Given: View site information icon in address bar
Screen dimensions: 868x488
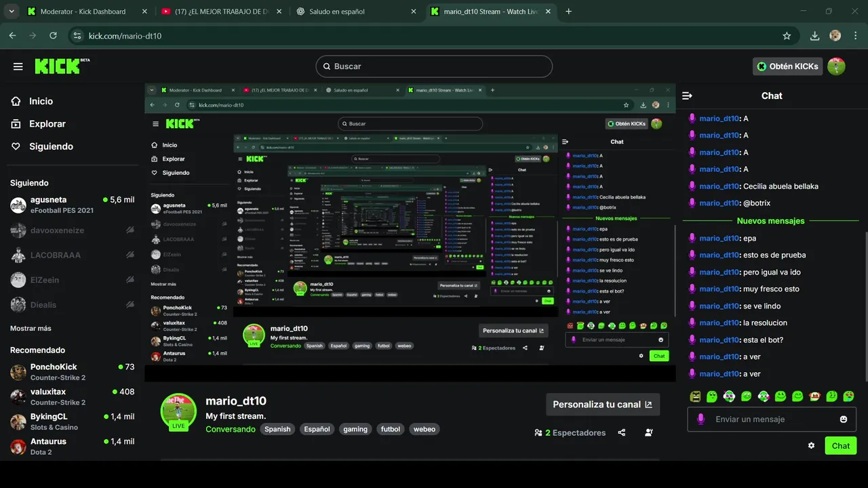Looking at the screenshot, I should [77, 36].
